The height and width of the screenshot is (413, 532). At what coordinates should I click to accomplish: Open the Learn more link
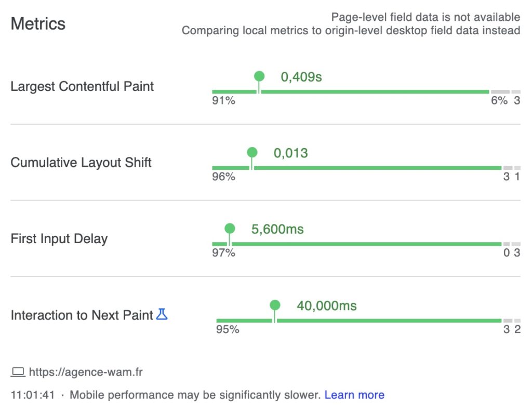pos(354,395)
